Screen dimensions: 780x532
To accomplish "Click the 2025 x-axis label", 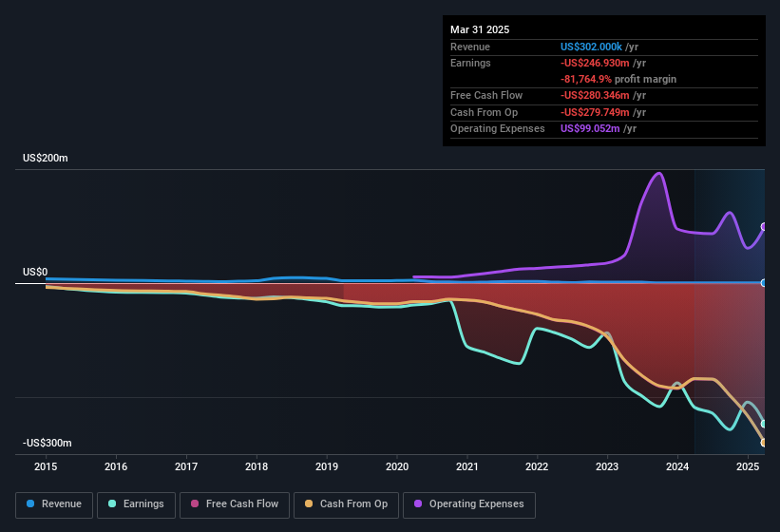I will (748, 466).
